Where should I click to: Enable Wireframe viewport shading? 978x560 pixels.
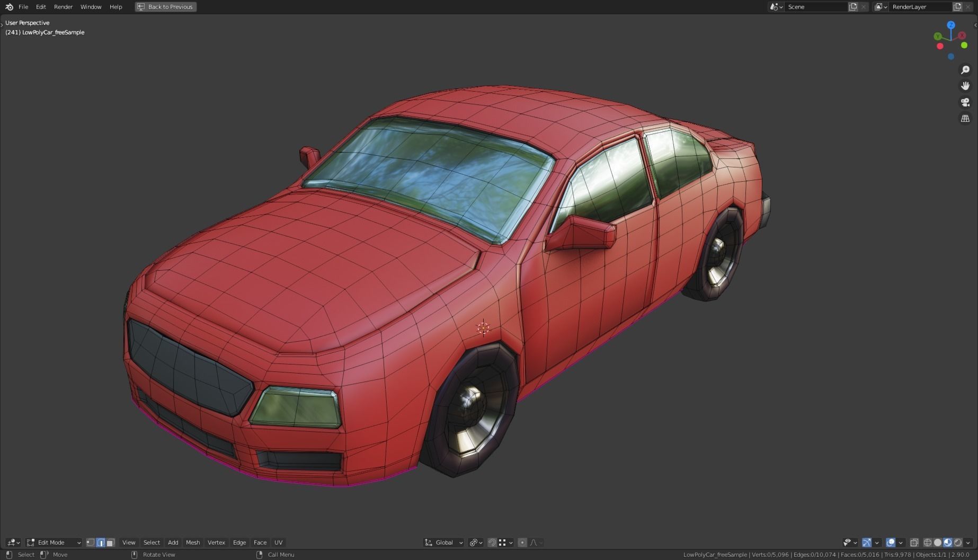click(x=928, y=542)
